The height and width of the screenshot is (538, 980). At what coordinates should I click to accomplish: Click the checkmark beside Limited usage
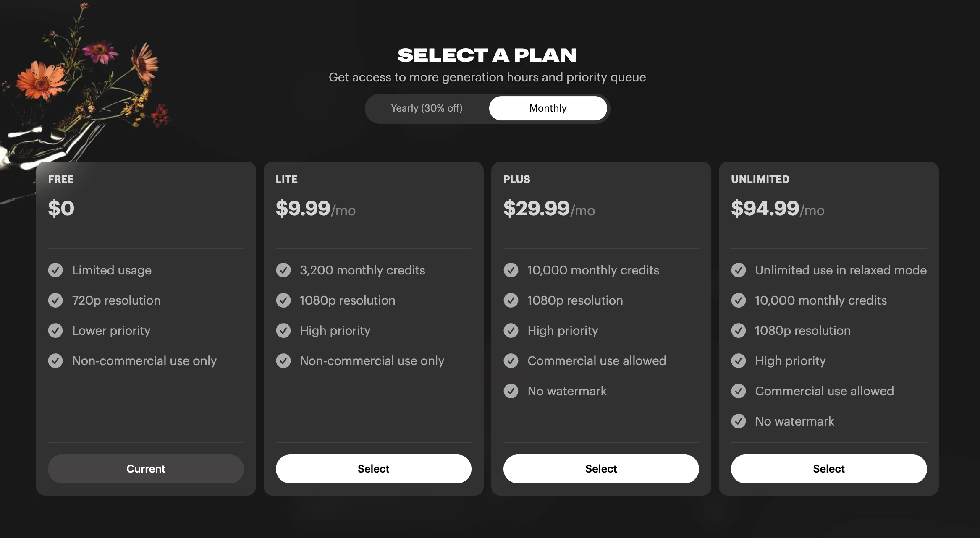(55, 270)
